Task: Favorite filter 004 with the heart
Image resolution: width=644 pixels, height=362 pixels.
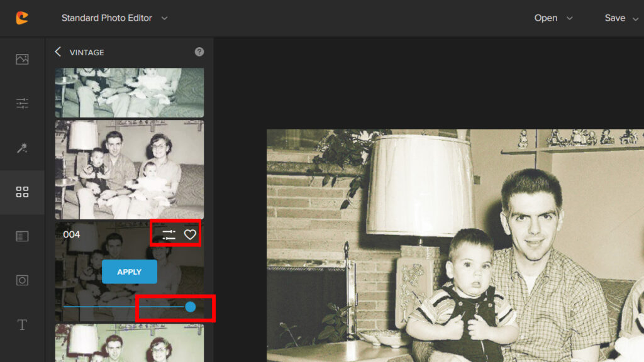Action: (x=190, y=235)
